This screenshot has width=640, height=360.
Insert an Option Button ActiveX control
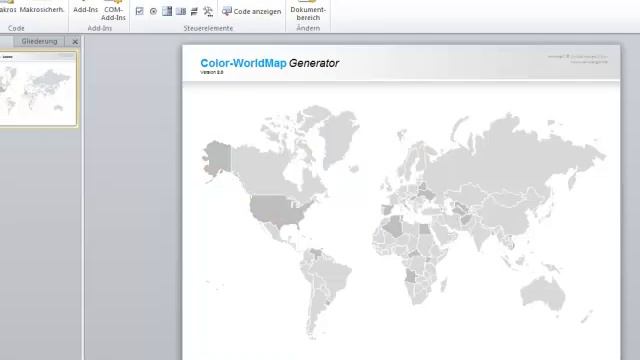(x=153, y=11)
